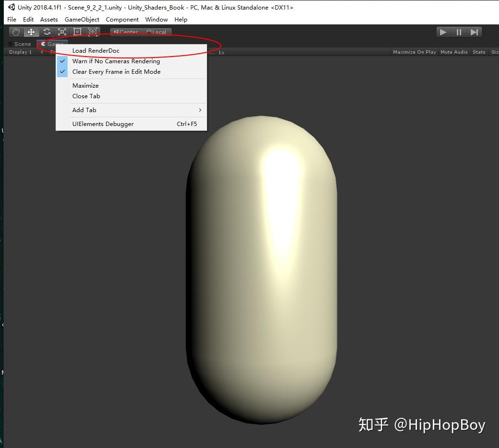The width and height of the screenshot is (499, 448).
Task: Select the Move tool
Action: click(x=31, y=32)
